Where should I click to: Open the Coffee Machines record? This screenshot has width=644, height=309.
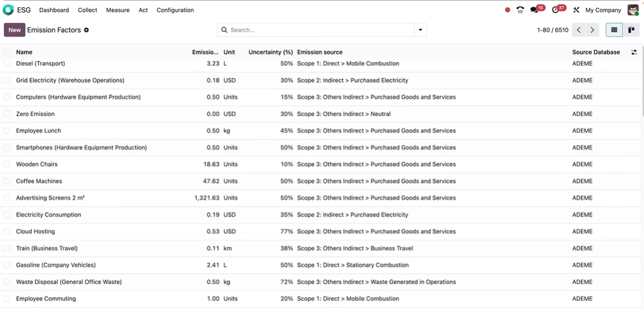tap(39, 181)
